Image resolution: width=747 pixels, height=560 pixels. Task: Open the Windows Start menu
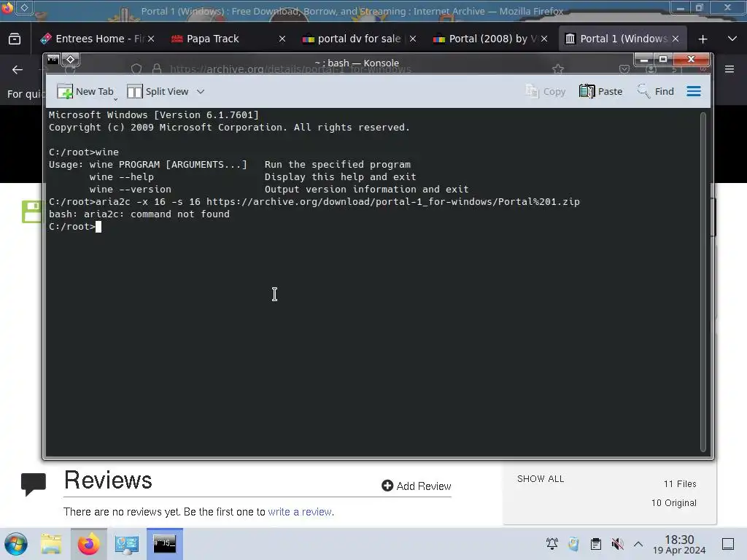tap(16, 544)
